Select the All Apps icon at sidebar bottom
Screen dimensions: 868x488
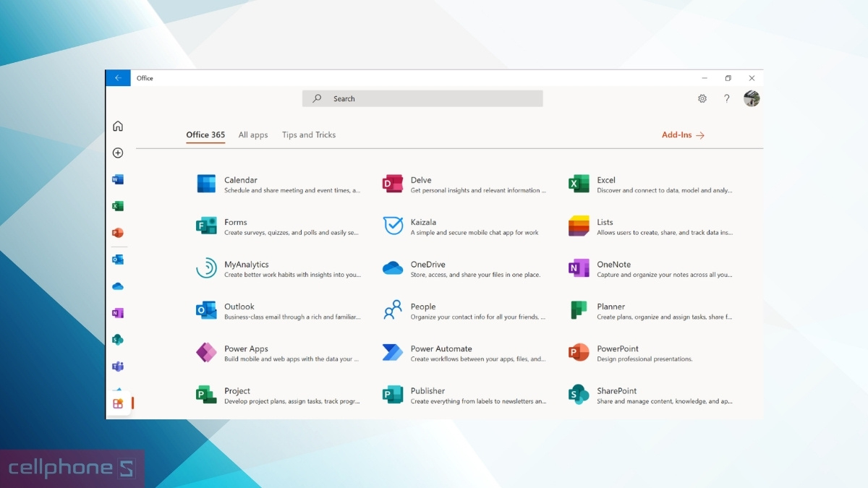119,403
